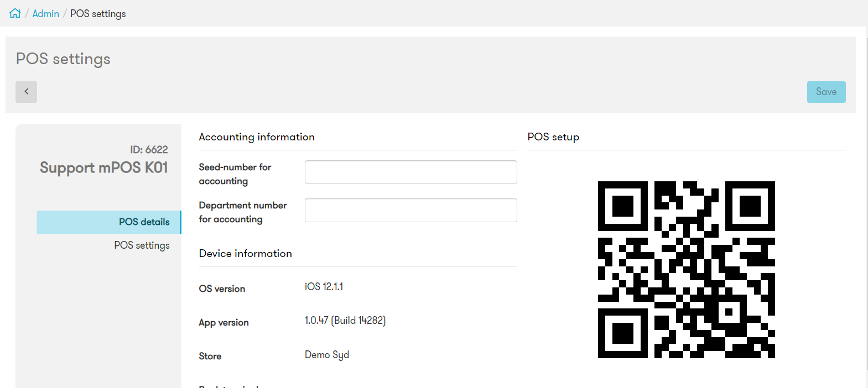Focus the Seed-number for accounting field
The image size is (868, 388).
point(410,172)
